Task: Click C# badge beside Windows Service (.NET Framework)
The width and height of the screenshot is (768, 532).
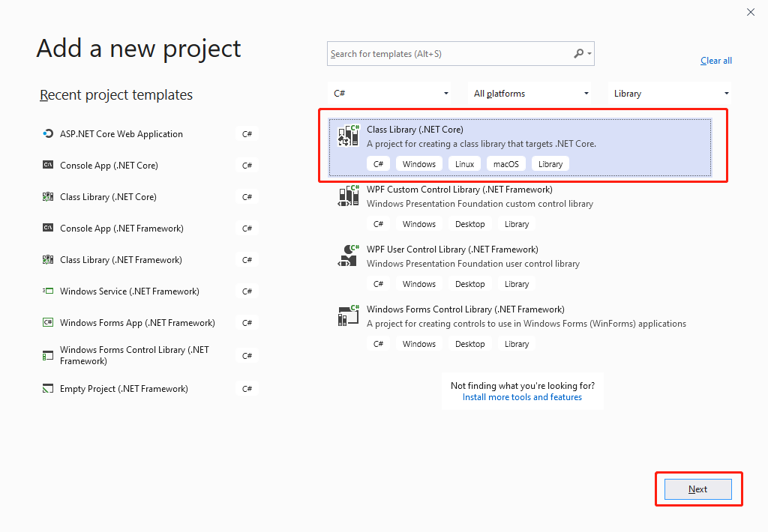Action: (x=247, y=291)
